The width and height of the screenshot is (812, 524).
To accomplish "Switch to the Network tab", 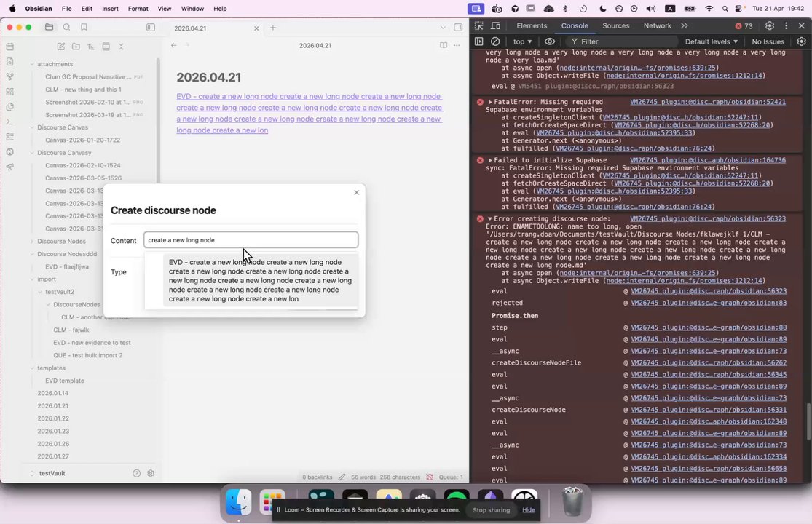I will (657, 26).
